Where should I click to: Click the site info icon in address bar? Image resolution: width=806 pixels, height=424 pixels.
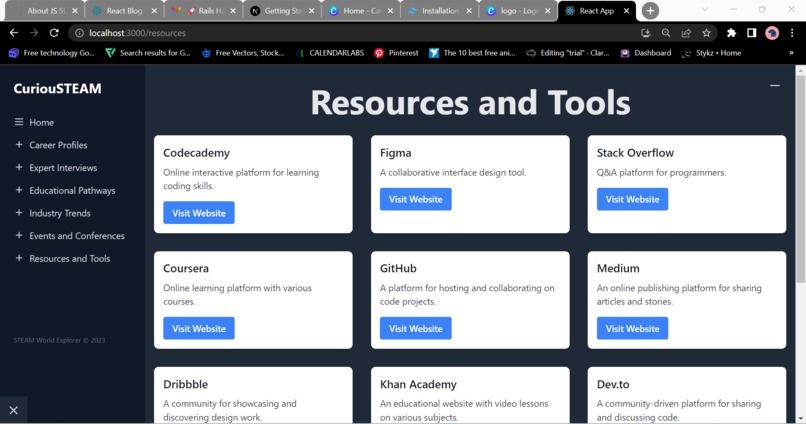point(79,33)
